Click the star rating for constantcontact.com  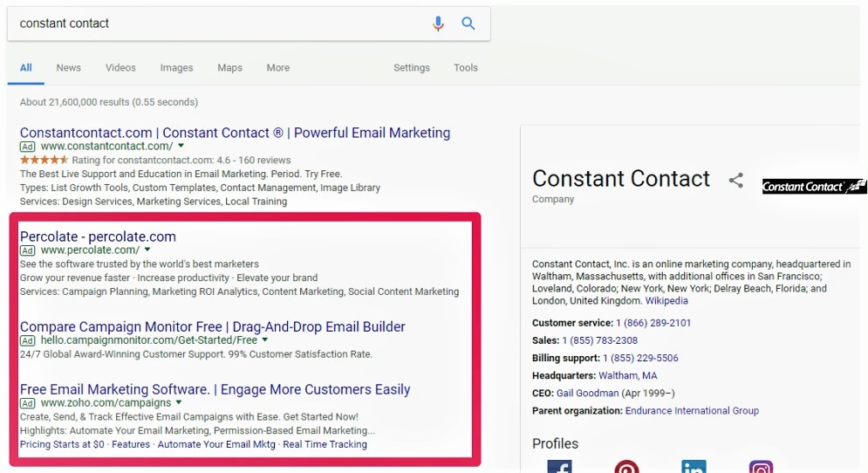coord(44,160)
